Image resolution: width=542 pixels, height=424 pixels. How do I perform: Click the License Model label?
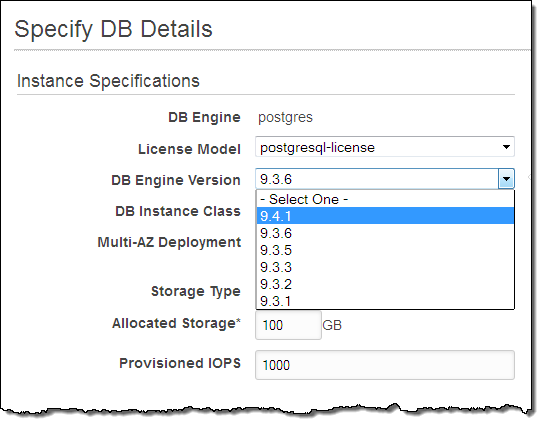click(189, 149)
